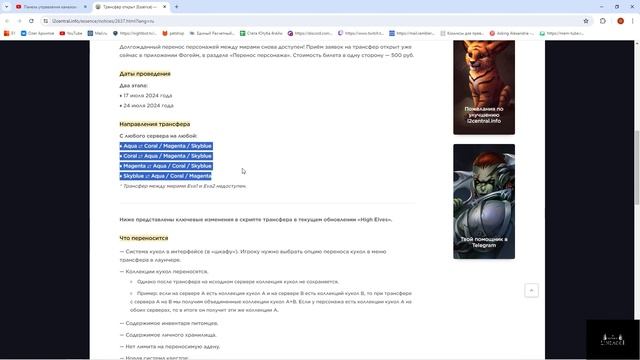Click the Eva1 and Eva2 transfer footnote
This screenshot has height=360, width=640.
[x=183, y=186]
